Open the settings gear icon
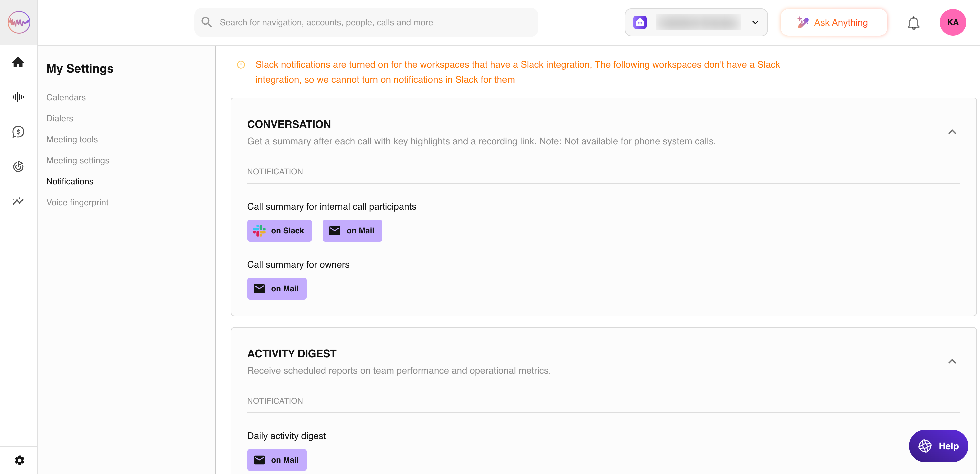 (x=19, y=460)
